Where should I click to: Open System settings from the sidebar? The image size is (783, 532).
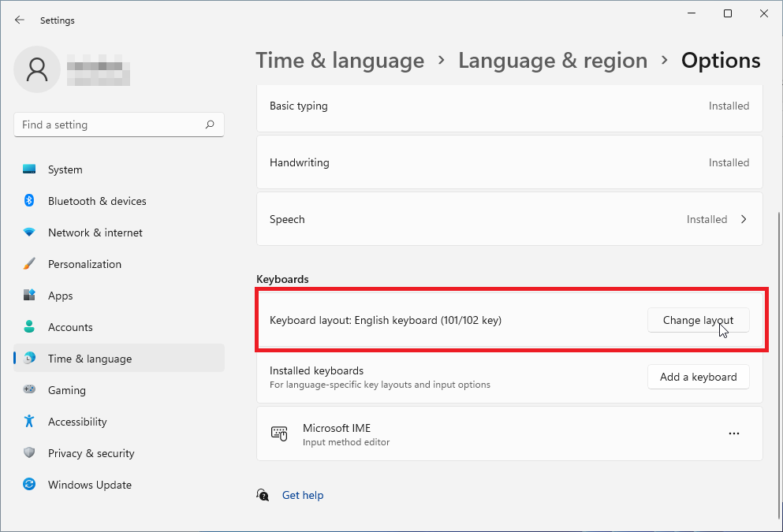tap(65, 169)
